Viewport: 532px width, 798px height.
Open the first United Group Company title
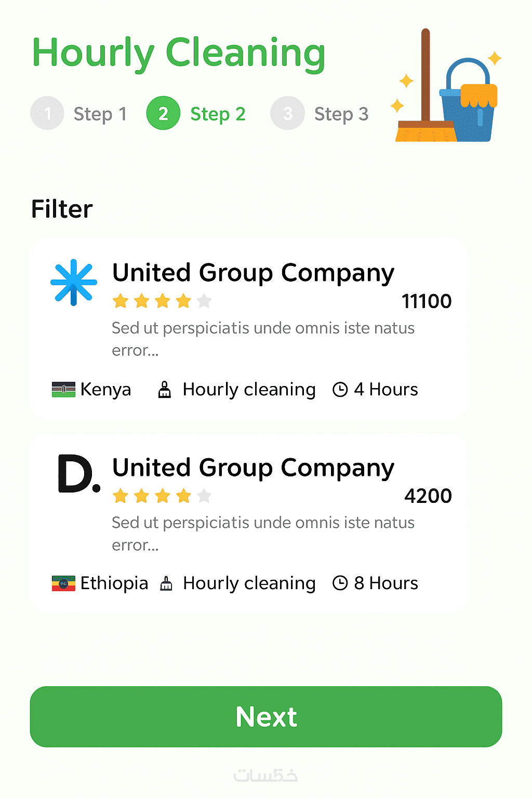point(253,273)
